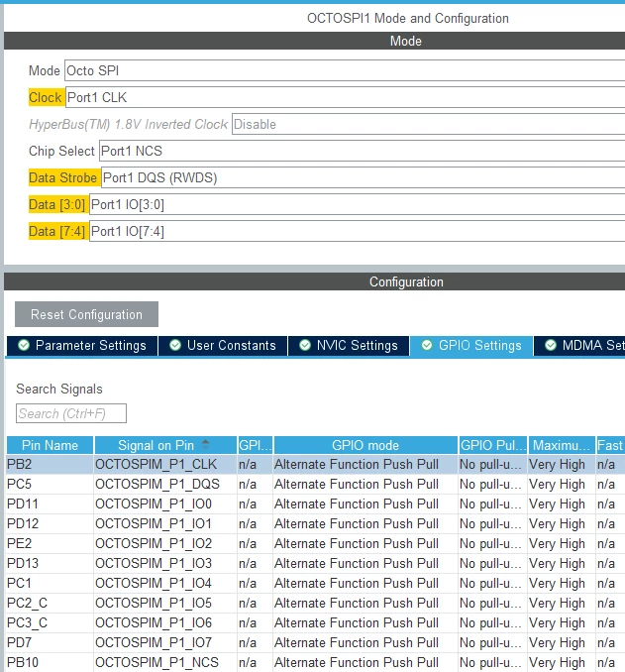Click the OCTOSPIM_P1_NCS signal cell
625x672 pixels.
[x=165, y=662]
